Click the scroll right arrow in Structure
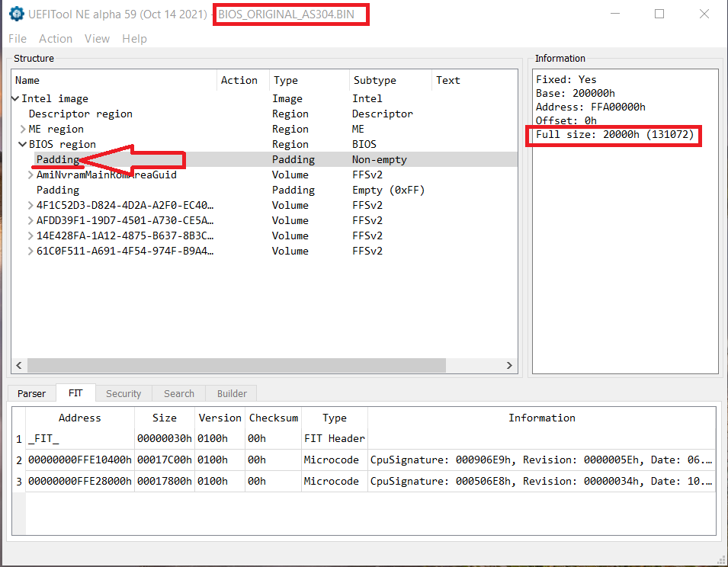The width and height of the screenshot is (728, 567). pyautogui.click(x=509, y=365)
